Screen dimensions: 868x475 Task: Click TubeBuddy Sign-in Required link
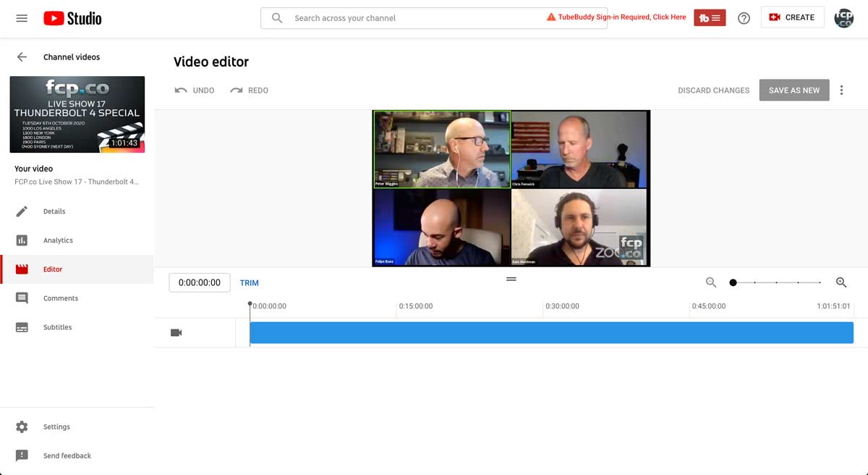click(616, 17)
